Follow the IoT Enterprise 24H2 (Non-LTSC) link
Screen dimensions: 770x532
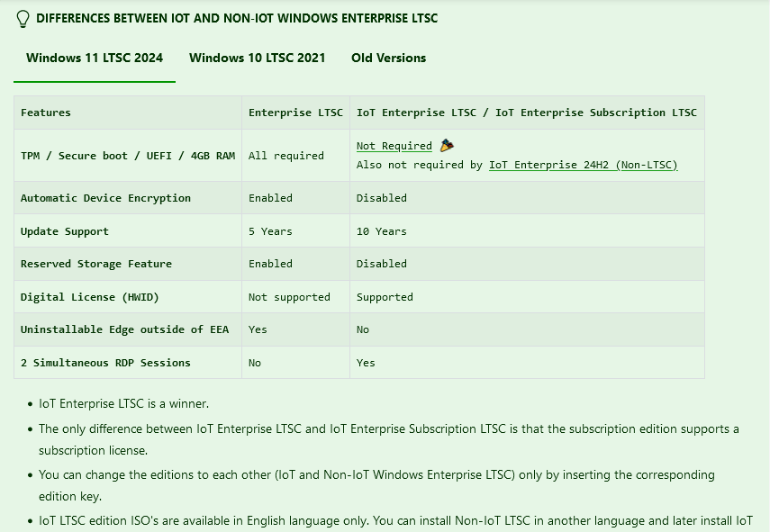(x=583, y=165)
